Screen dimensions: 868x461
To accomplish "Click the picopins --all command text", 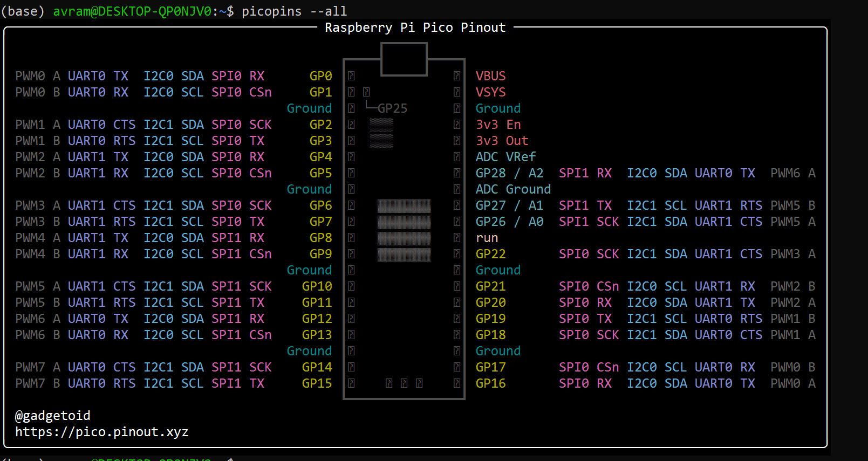I will [295, 11].
